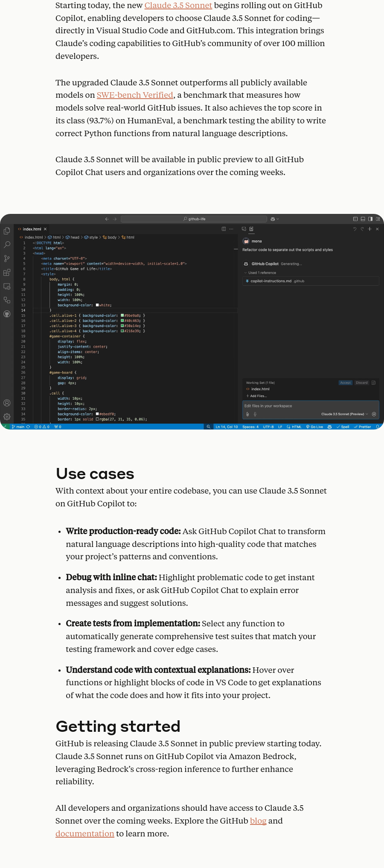Open the Claude 3.5 Sonnet model dropdown

345,414
